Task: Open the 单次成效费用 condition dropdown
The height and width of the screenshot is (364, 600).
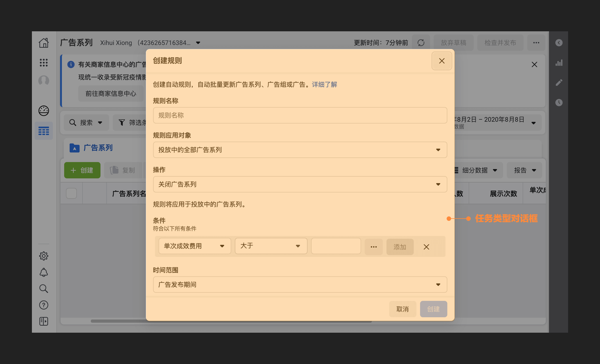Action: pyautogui.click(x=194, y=246)
